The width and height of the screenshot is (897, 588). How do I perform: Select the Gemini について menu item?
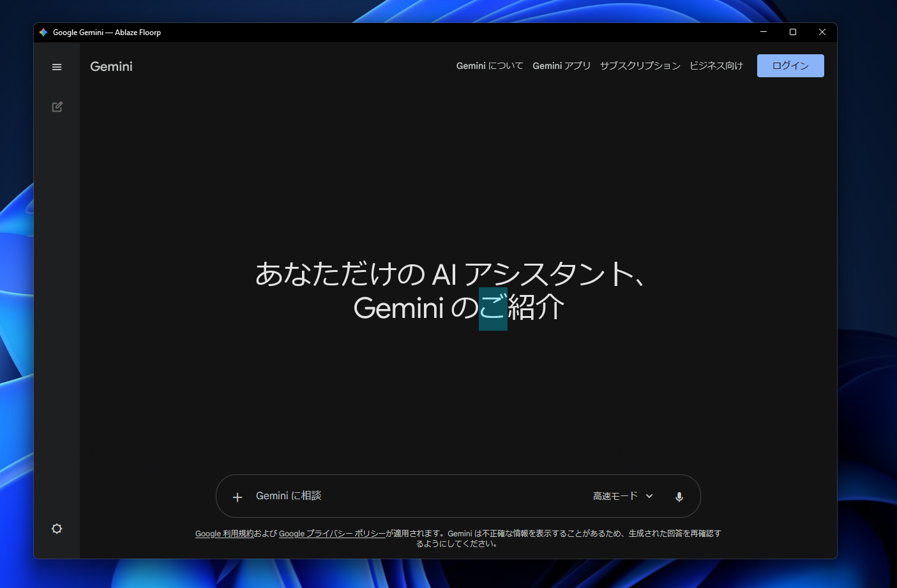[488, 65]
